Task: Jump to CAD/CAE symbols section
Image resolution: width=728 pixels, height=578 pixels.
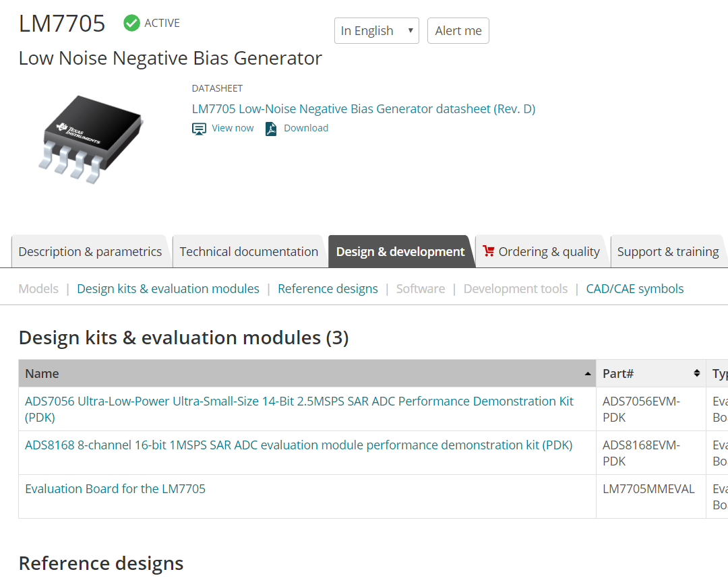Action: [x=635, y=288]
